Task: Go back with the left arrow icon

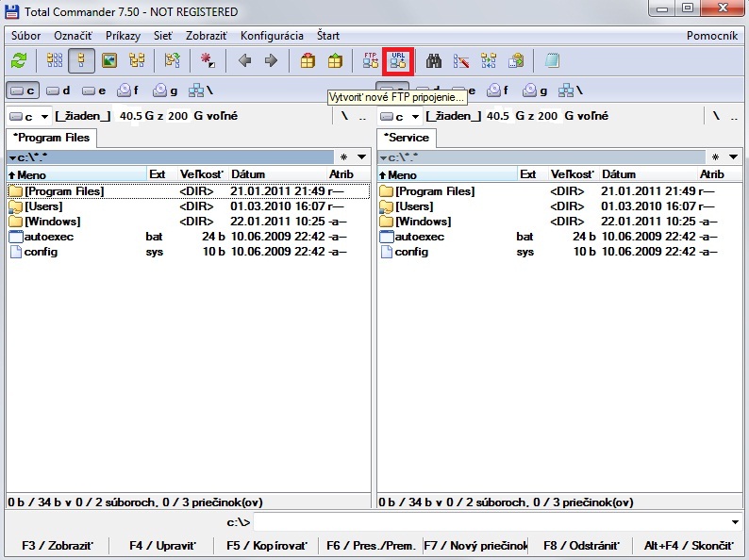Action: 244,60
